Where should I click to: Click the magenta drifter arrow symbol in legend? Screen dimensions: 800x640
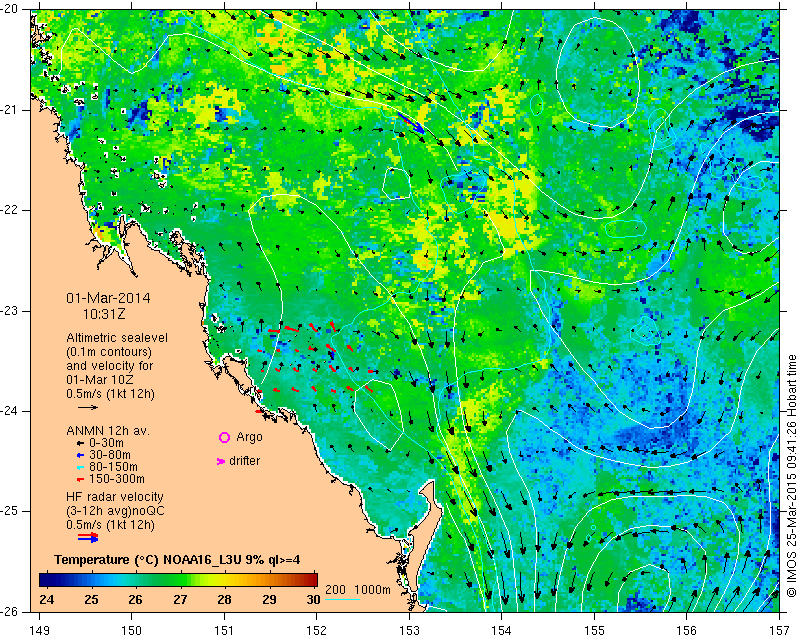[x=221, y=461]
